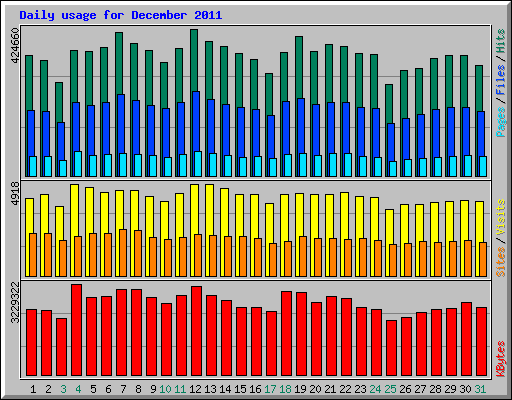Screen dimensions: 512x400
Task: Click day label 23 on the x-axis
Action: (360, 389)
